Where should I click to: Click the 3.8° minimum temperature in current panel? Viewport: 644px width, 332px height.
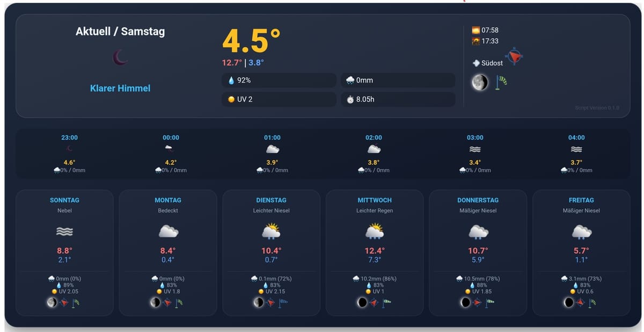click(256, 63)
